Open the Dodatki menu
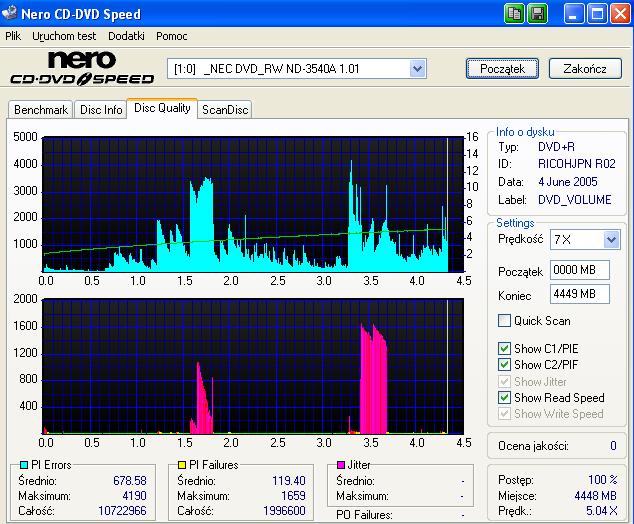634x524 pixels. pyautogui.click(x=126, y=36)
